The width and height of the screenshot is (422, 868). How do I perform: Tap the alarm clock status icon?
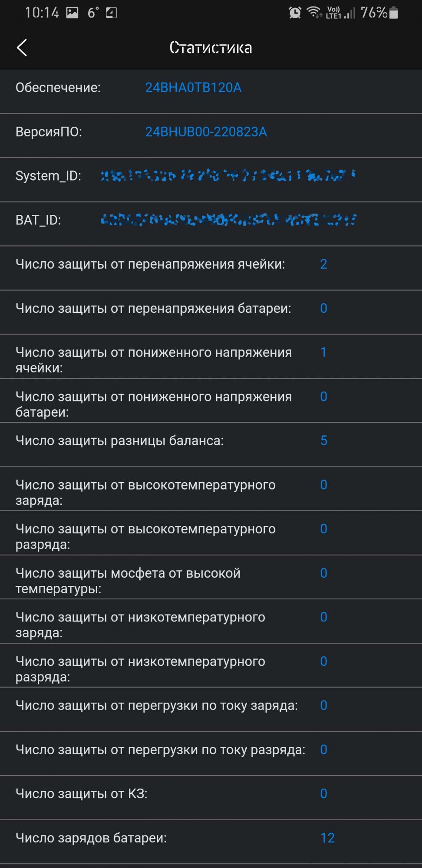(x=295, y=13)
